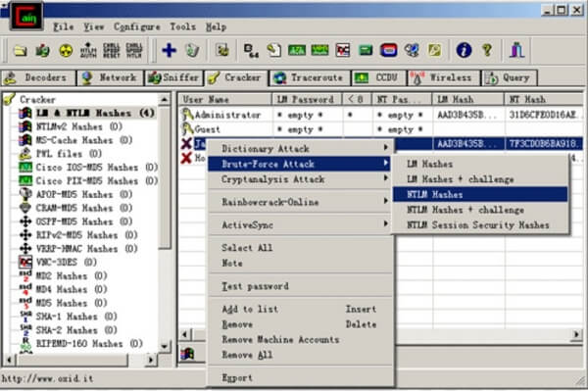Open the Configure menu
588x391 pixels.
tap(136, 26)
